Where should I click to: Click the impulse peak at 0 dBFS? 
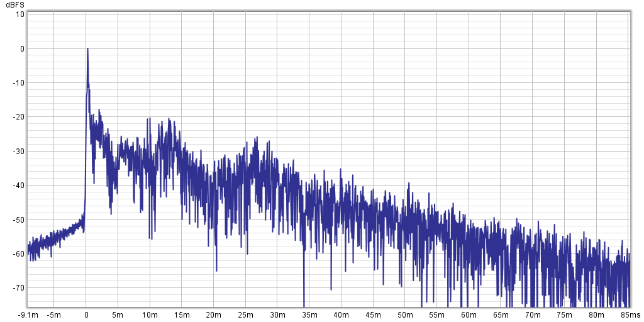[x=87, y=49]
